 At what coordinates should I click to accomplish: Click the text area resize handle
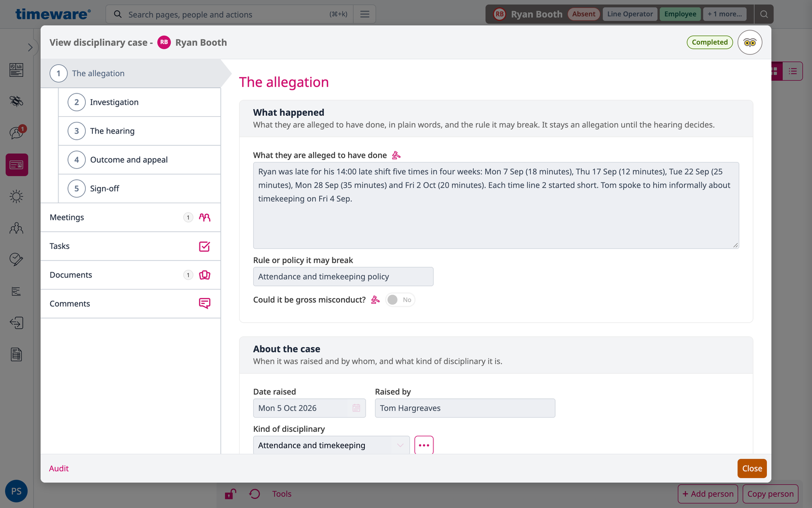[735, 245]
